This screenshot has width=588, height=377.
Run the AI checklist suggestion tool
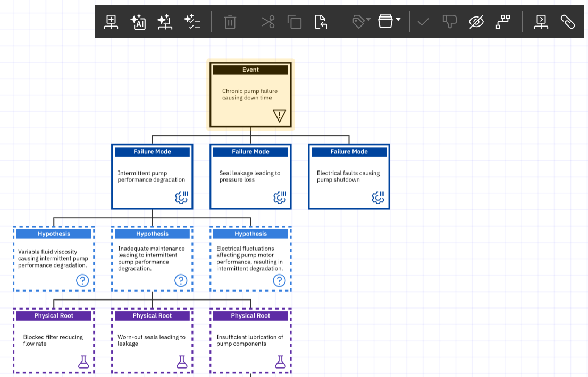pyautogui.click(x=192, y=22)
